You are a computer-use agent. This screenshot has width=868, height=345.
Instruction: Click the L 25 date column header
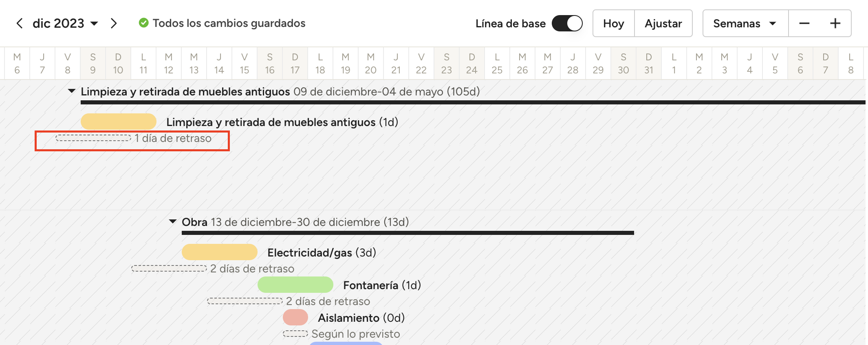[x=497, y=63]
